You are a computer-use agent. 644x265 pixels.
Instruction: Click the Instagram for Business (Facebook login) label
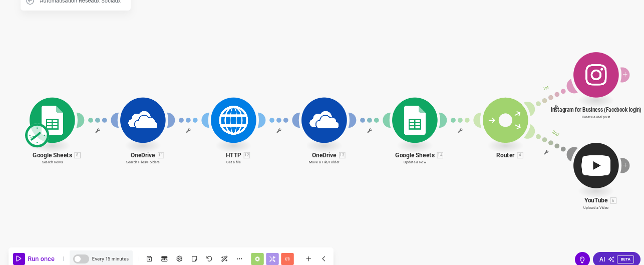[596, 110]
